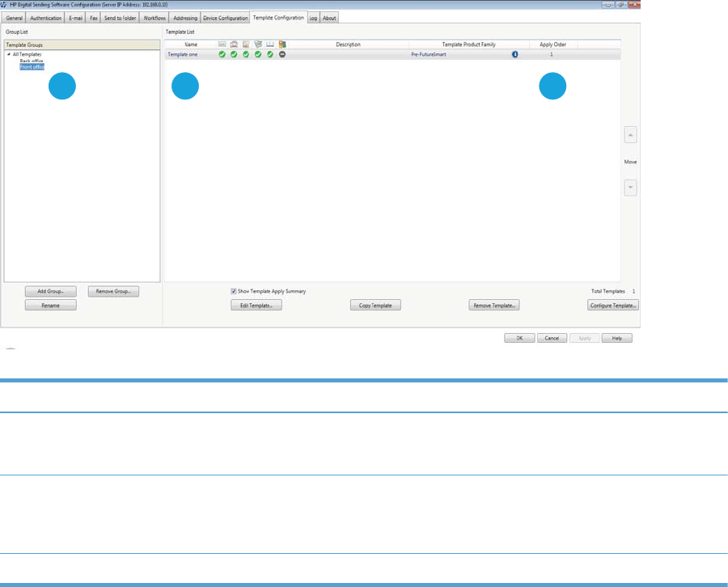
Task: Open the Workflows tab
Action: 154,18
